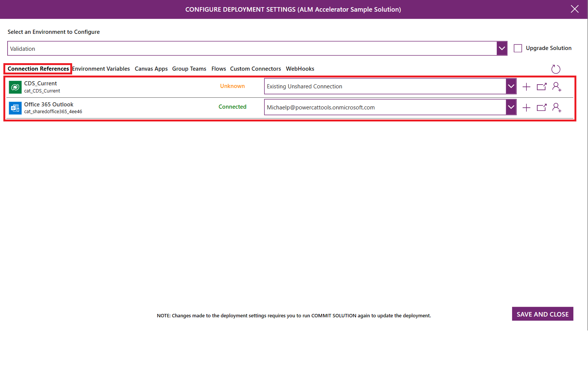Open the external link icon for CDS_Current
The width and height of the screenshot is (588, 388).
[x=541, y=86]
